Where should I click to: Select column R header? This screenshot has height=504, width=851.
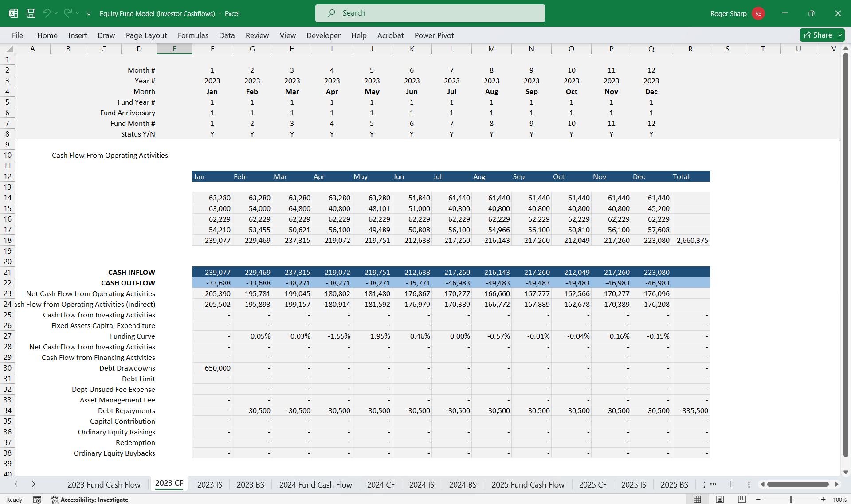pos(690,49)
